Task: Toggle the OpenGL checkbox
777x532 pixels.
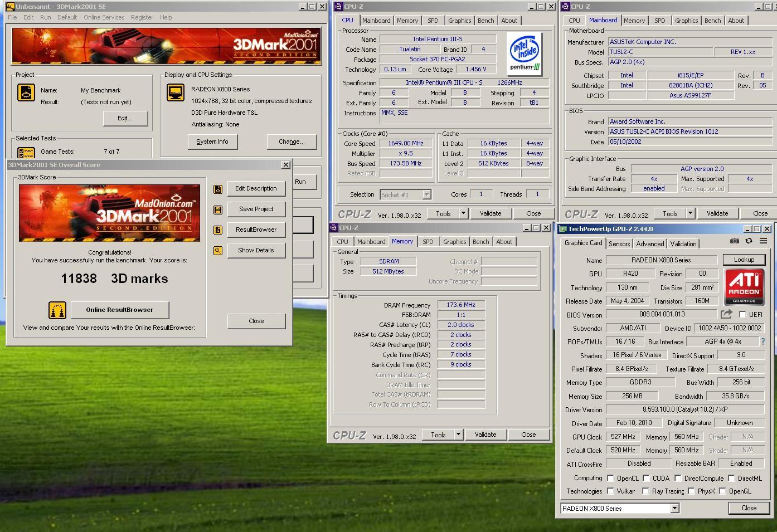Action: tap(722, 491)
